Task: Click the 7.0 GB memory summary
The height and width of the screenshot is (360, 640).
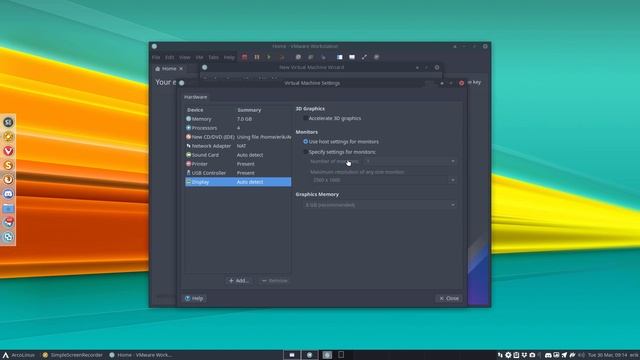Action: pos(244,119)
